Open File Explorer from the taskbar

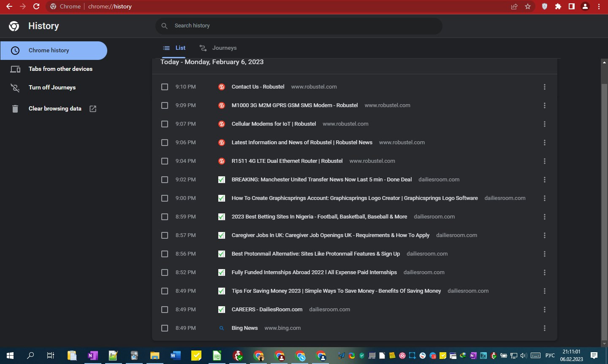[x=155, y=356]
